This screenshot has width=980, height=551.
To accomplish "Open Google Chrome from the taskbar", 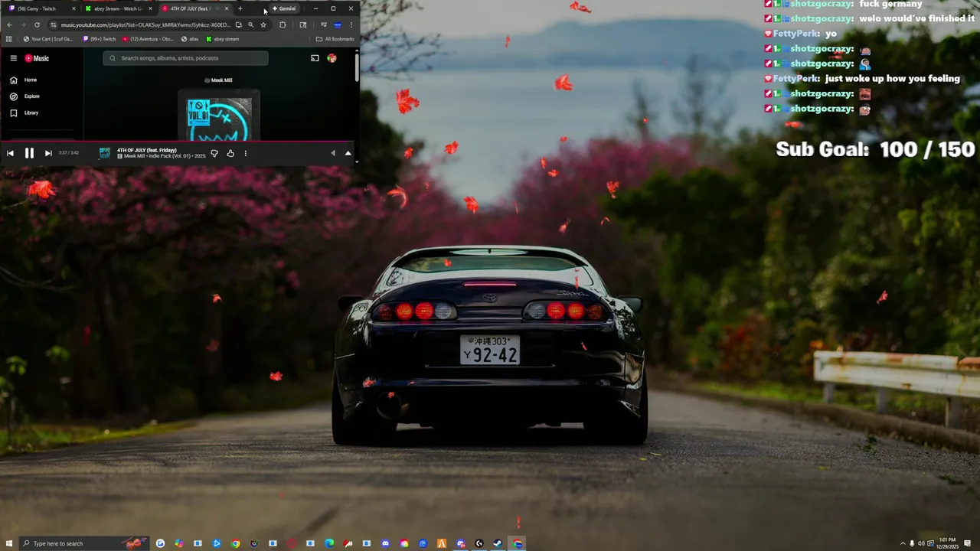I will (235, 543).
